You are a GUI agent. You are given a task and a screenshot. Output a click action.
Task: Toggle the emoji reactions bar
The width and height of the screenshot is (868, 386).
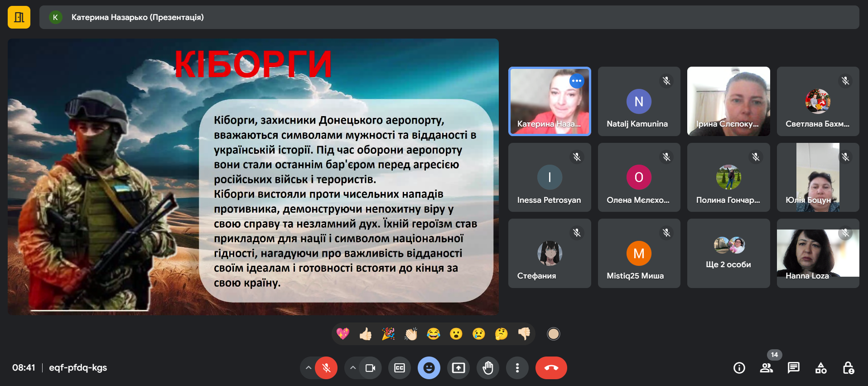(x=429, y=368)
